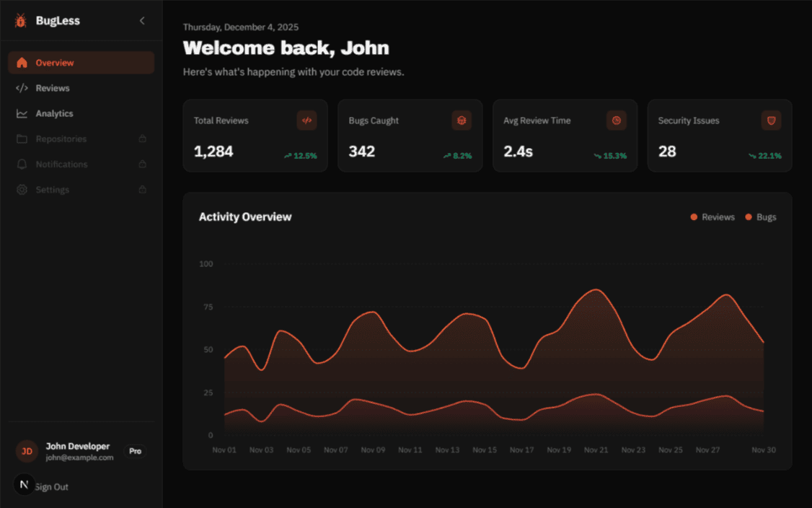The height and width of the screenshot is (508, 812).
Task: Click the Nov 21 peak on the Reviews line
Action: pos(596,290)
